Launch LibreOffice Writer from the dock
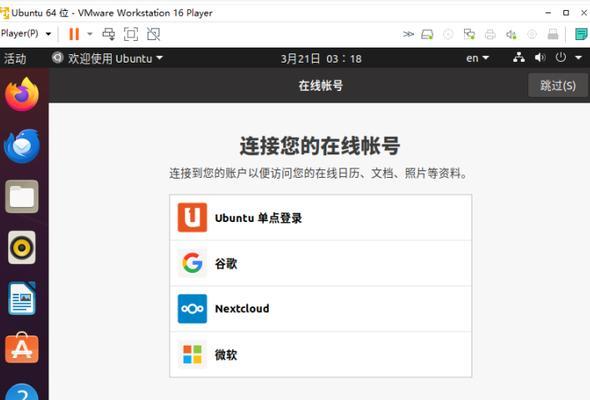 click(22, 298)
